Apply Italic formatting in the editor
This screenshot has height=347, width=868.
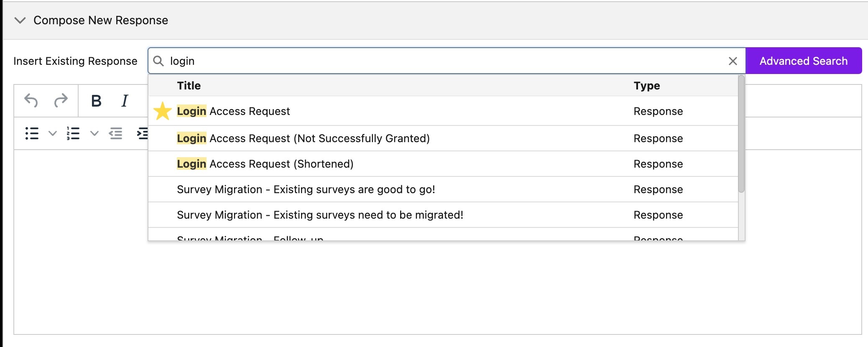pos(124,100)
